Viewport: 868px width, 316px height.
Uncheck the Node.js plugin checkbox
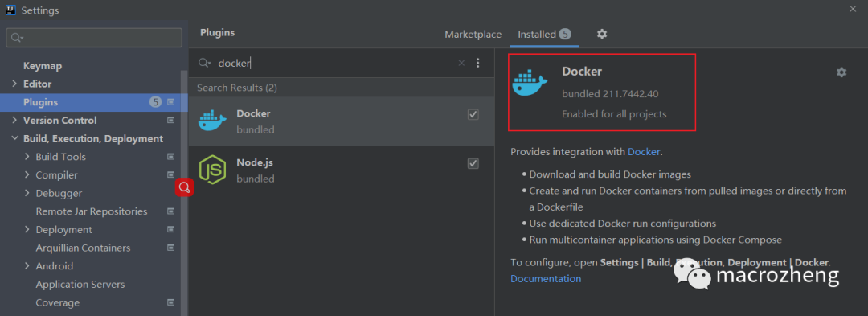pos(473,163)
